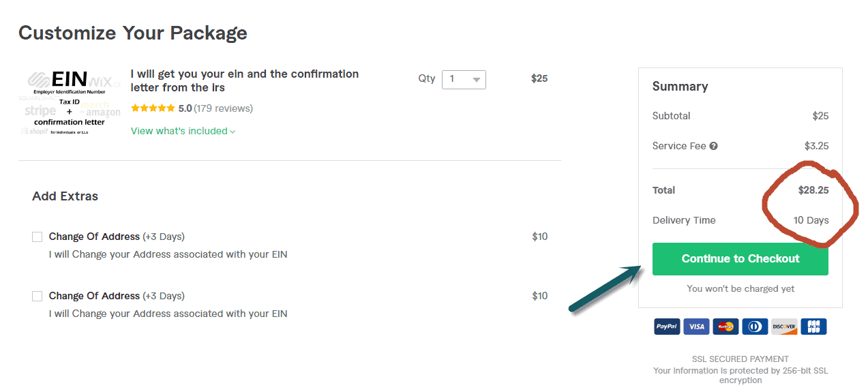Click the gig title about EIN confirmation letter

(245, 80)
